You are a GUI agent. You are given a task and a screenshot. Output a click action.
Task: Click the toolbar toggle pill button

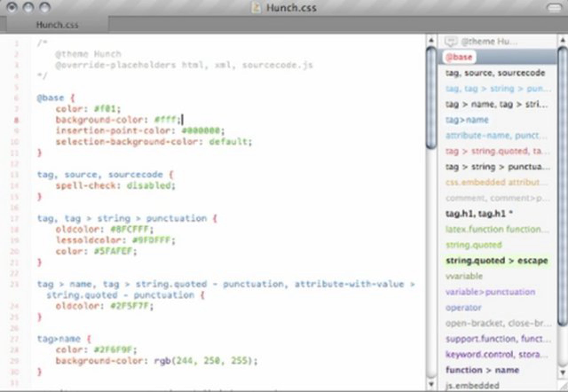tap(555, 8)
